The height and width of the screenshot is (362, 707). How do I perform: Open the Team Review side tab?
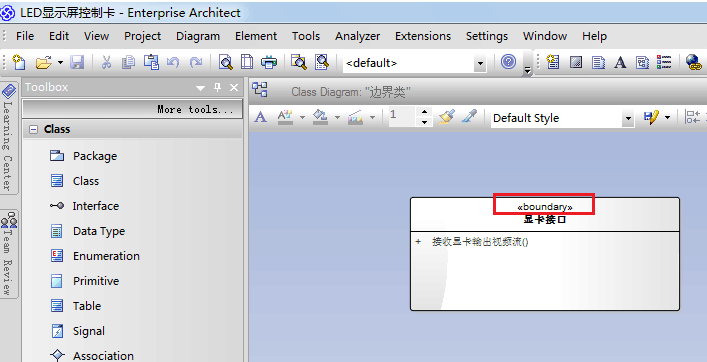pyautogui.click(x=9, y=253)
